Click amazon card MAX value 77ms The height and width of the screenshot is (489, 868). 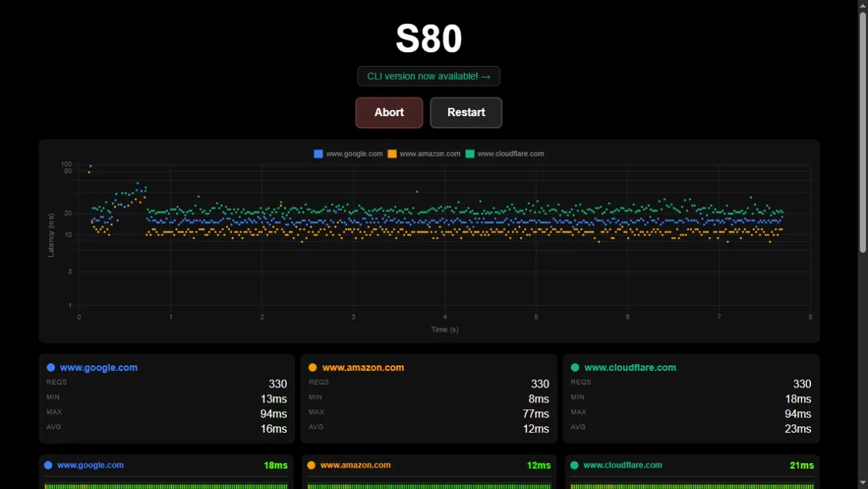point(536,413)
